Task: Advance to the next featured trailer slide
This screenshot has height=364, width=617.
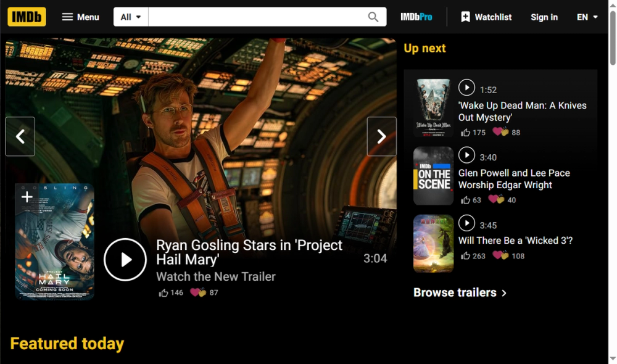Action: [382, 136]
